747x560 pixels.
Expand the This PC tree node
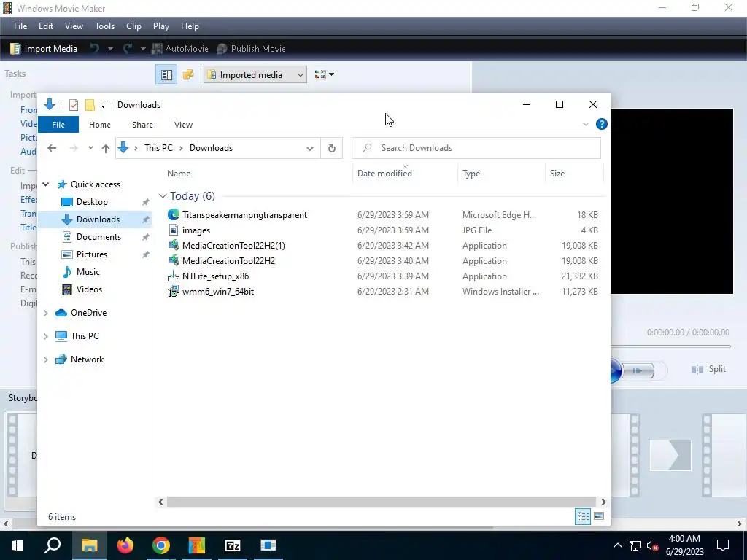46,336
